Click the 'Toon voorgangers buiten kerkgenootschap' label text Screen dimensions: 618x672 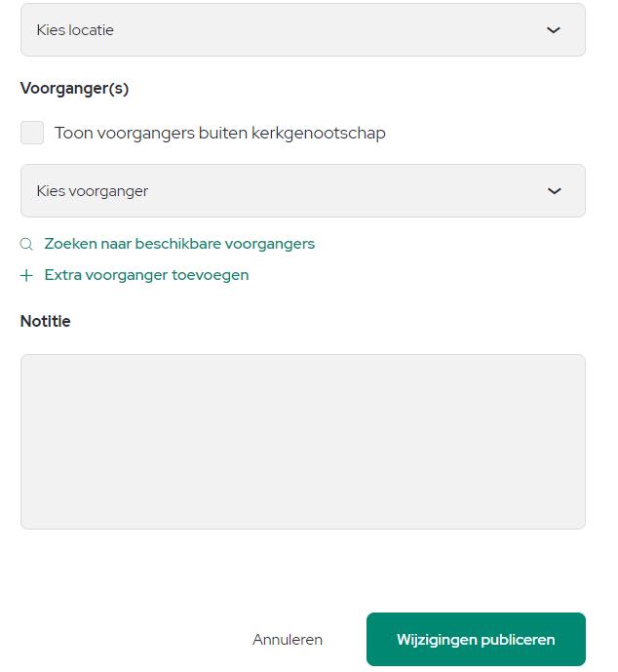coord(219,134)
